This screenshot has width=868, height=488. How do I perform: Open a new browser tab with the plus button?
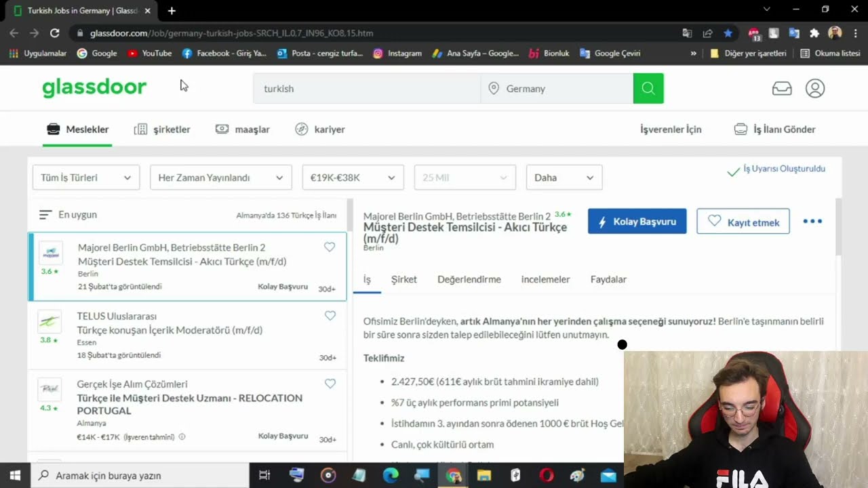(x=172, y=10)
